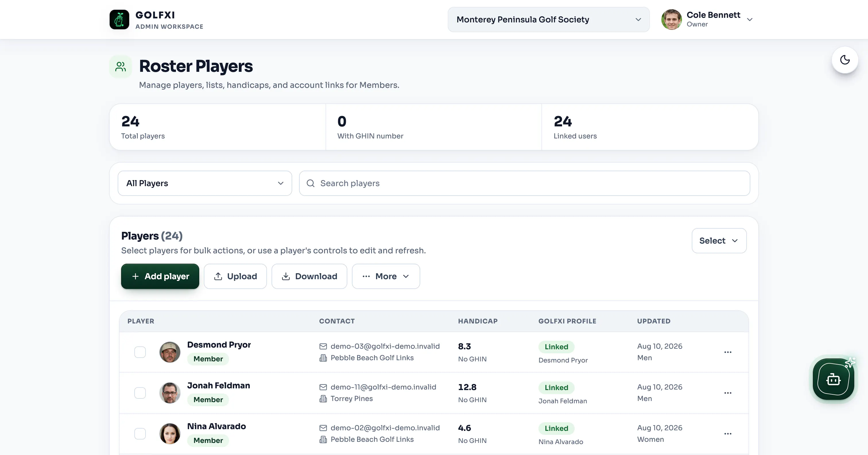Click the Download button

pos(309,277)
